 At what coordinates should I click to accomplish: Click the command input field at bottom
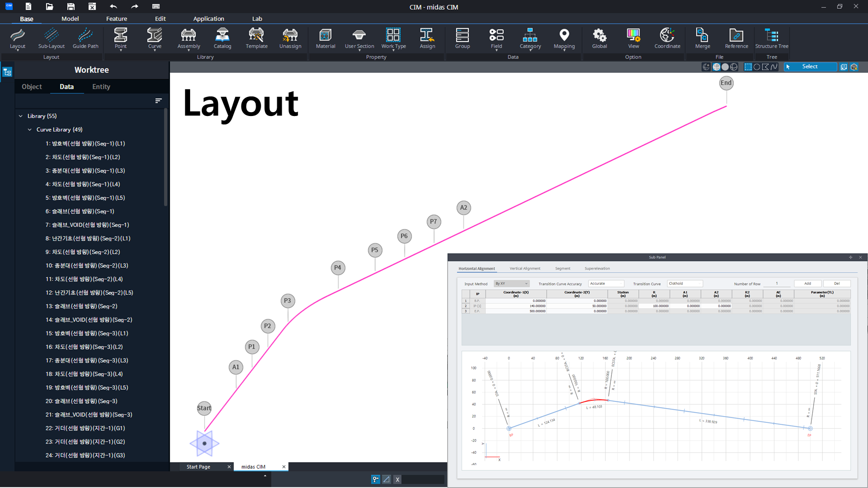(423, 480)
